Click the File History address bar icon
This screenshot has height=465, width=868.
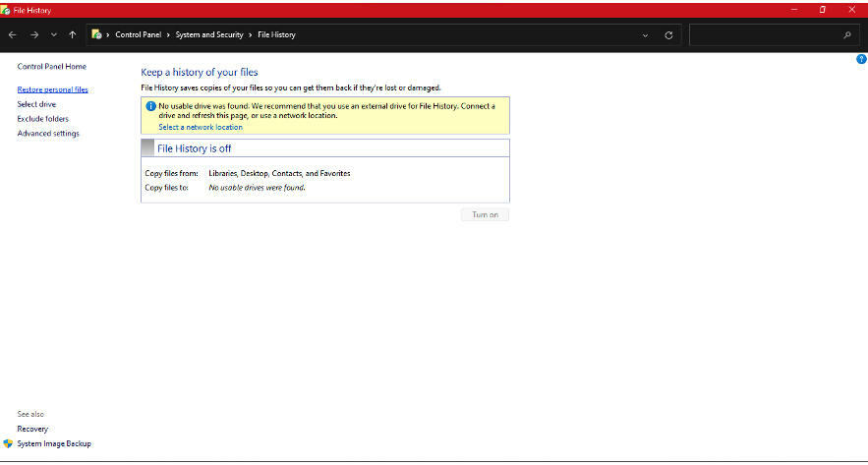tap(96, 34)
